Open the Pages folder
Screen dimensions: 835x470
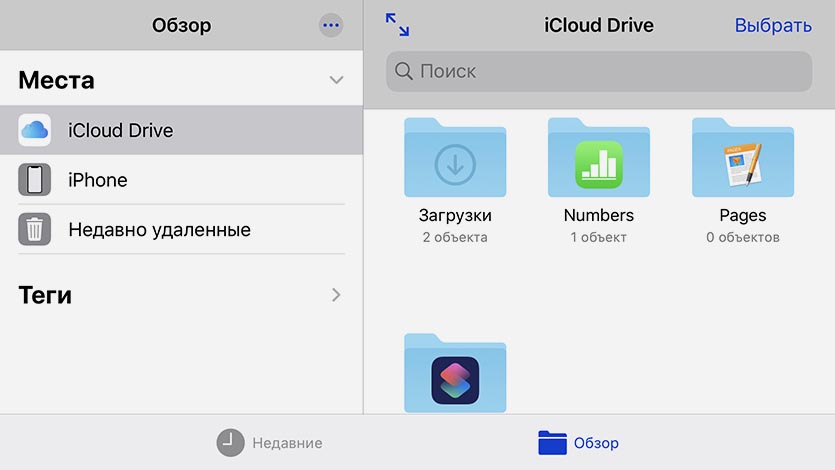pos(743,158)
